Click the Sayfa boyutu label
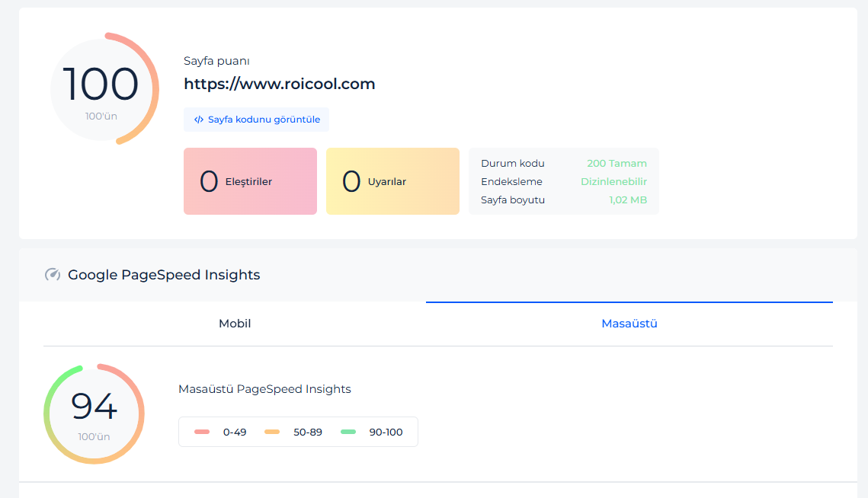Image resolution: width=868 pixels, height=498 pixels. coord(513,200)
